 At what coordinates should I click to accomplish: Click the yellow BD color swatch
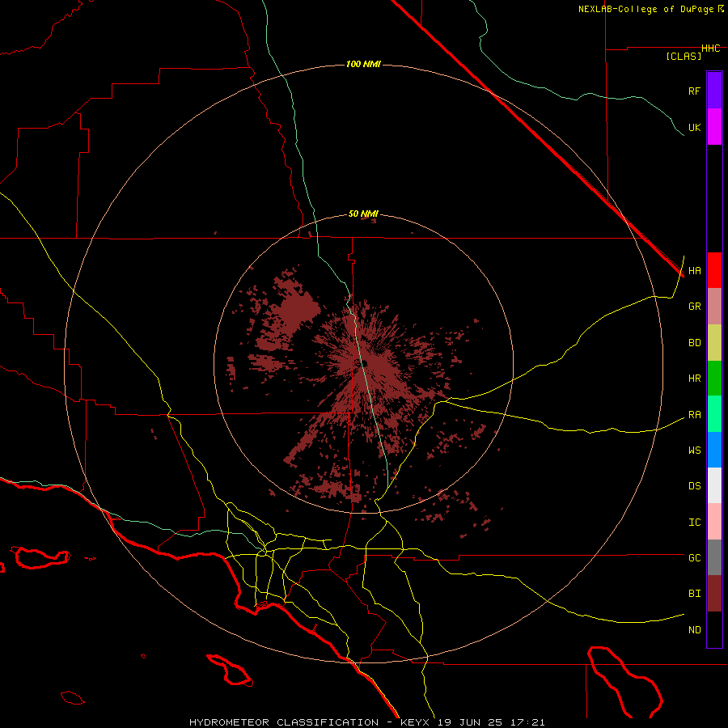[x=714, y=343]
